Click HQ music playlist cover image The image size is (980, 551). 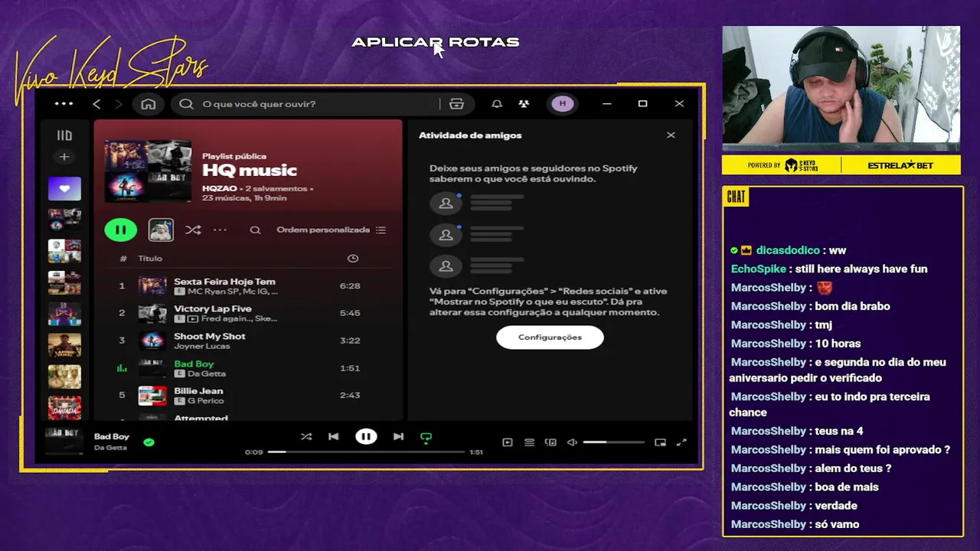click(148, 171)
